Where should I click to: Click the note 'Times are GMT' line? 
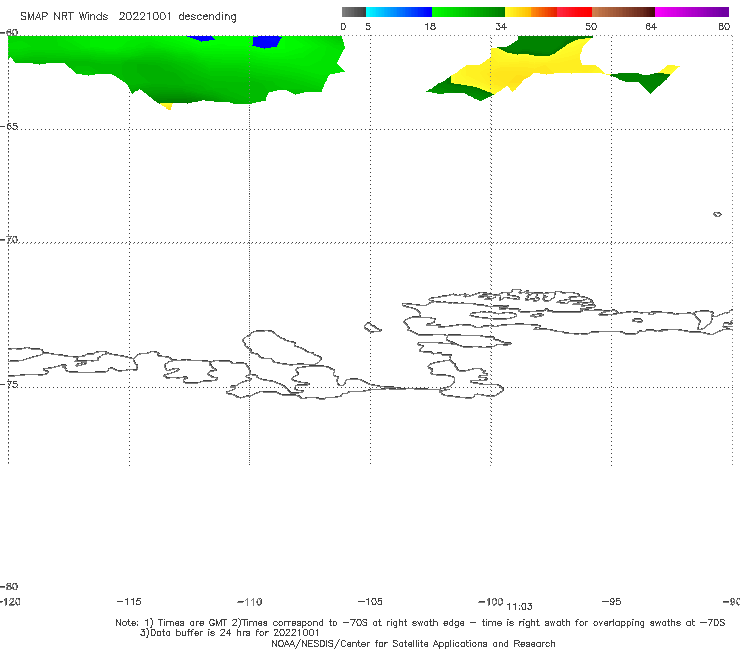(x=420, y=623)
